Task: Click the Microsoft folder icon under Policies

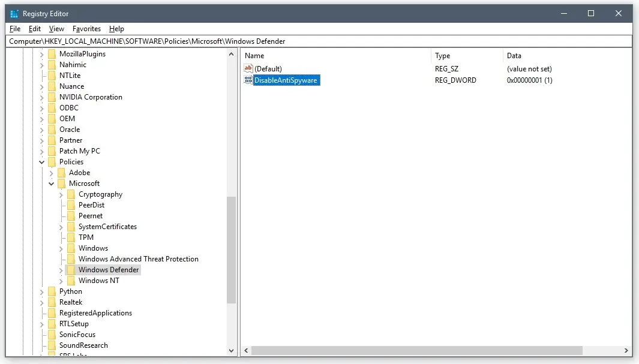Action: pos(62,183)
